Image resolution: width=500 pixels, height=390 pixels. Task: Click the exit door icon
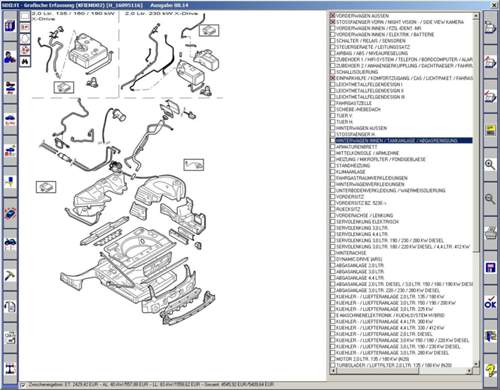[490, 336]
